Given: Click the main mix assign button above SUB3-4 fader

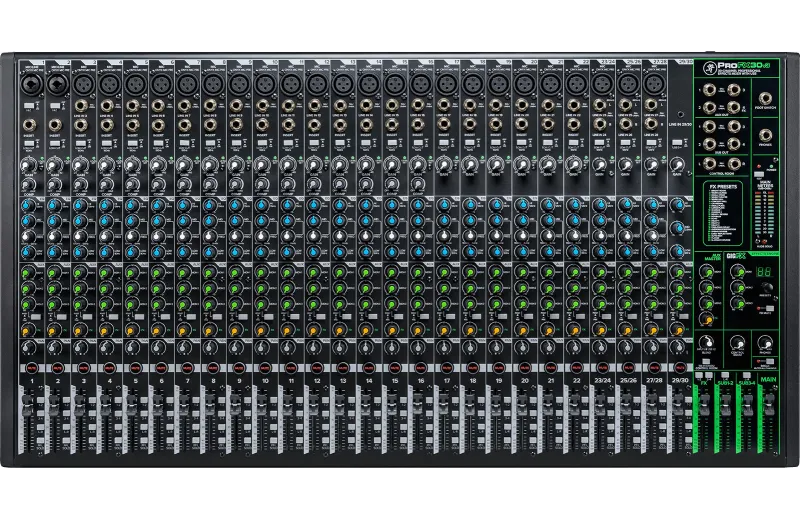Looking at the screenshot, I should tap(747, 376).
